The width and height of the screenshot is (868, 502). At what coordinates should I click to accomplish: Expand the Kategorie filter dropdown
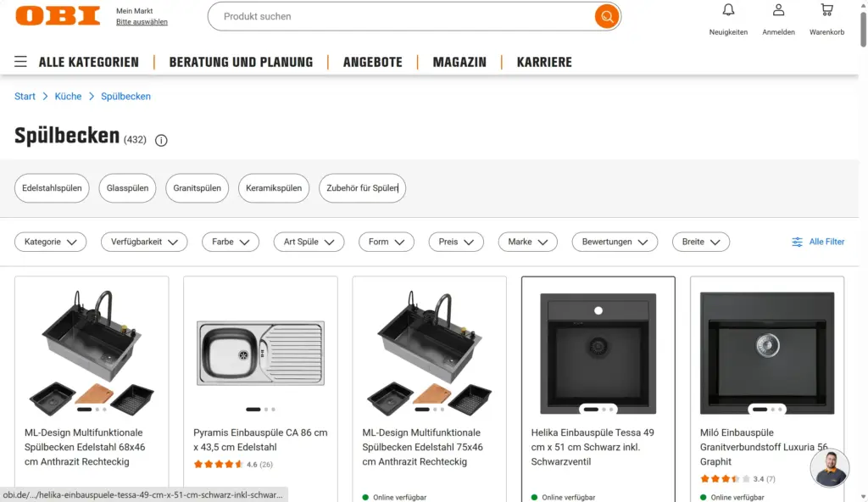tap(50, 242)
